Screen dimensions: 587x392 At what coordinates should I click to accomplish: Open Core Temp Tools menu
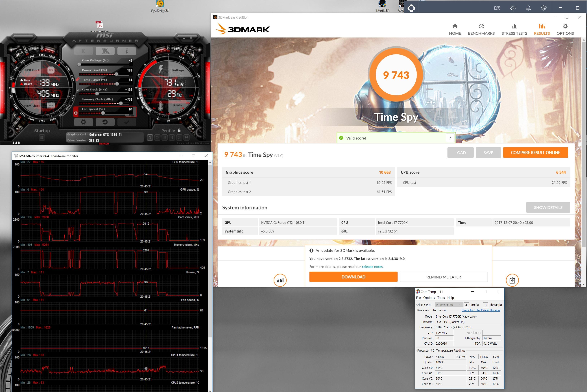(441, 298)
